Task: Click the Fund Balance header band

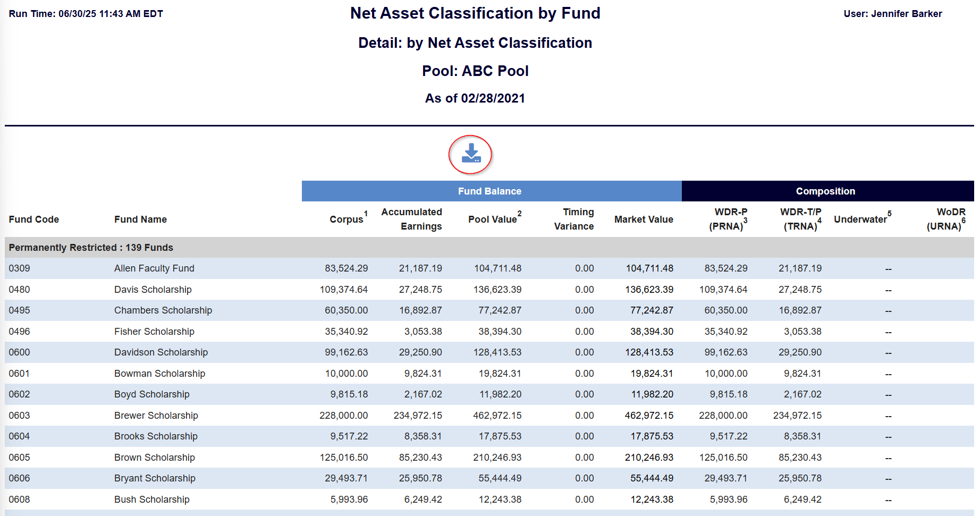Action: (x=492, y=191)
